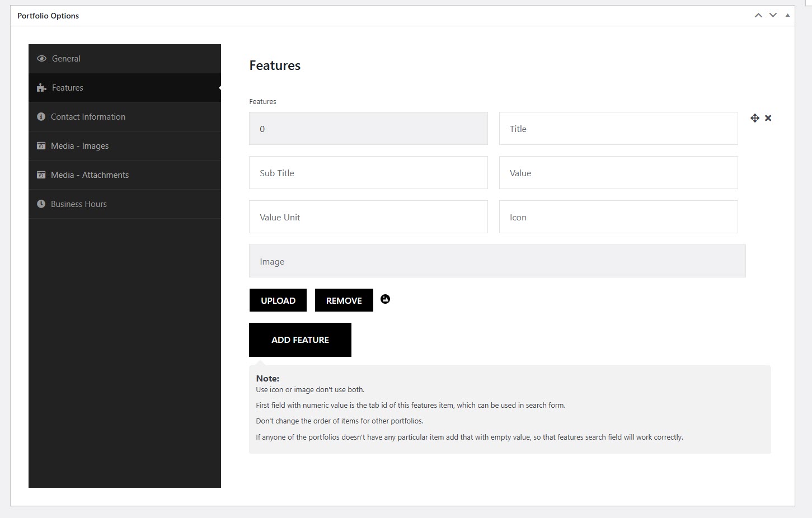812x518 pixels.
Task: Move the Portfolio Options panel down
Action: coord(773,16)
